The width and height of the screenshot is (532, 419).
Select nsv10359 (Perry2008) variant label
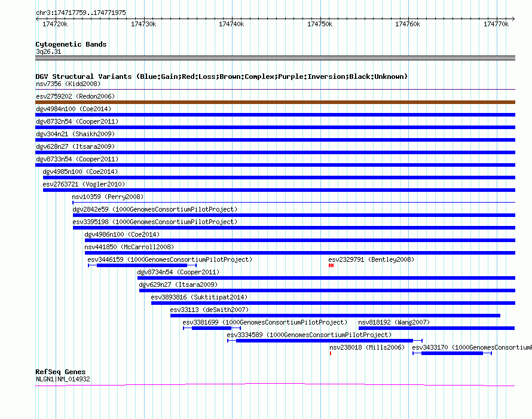pyautogui.click(x=108, y=197)
